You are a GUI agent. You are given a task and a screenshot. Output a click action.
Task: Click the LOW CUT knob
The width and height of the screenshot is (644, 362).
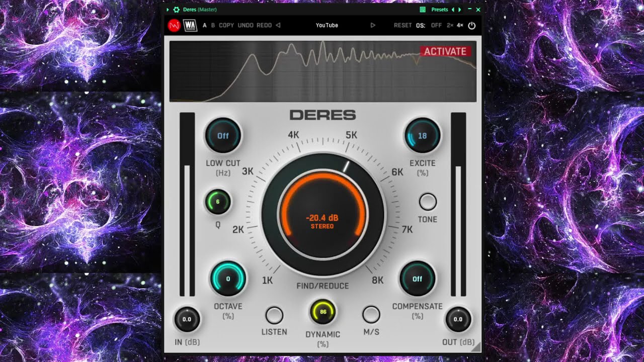[x=223, y=136]
